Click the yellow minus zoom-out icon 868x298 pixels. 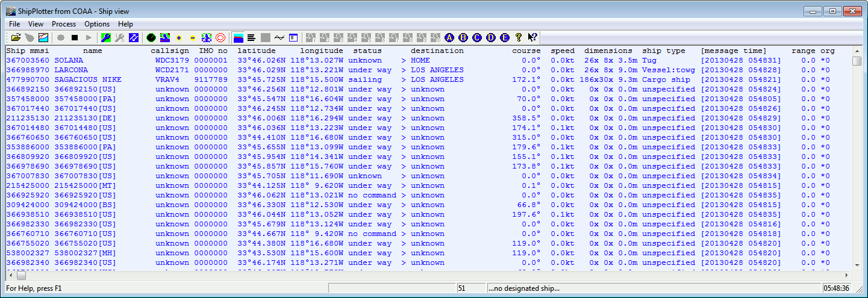point(193,37)
